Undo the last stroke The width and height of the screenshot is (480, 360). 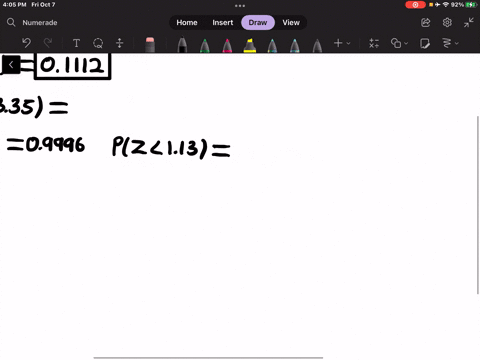26,43
